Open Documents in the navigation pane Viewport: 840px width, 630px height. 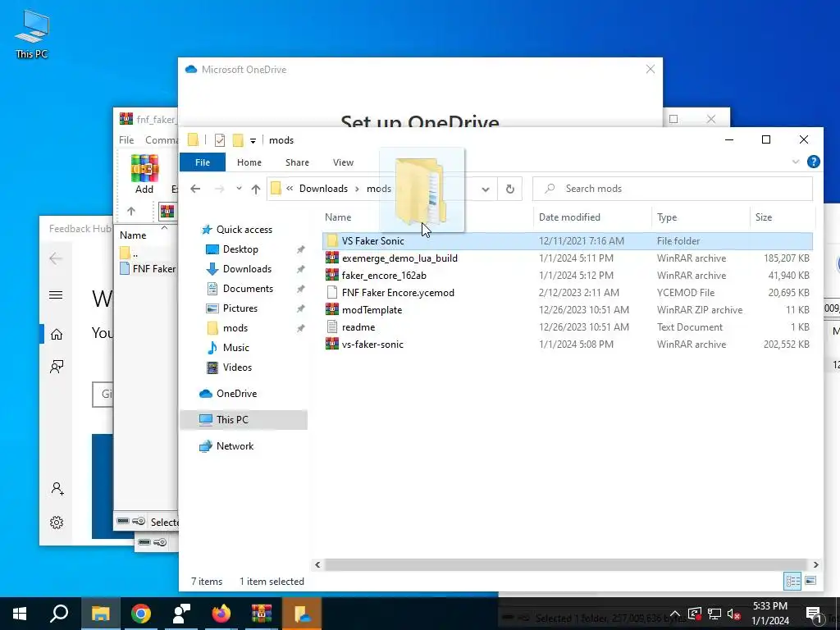click(x=248, y=289)
